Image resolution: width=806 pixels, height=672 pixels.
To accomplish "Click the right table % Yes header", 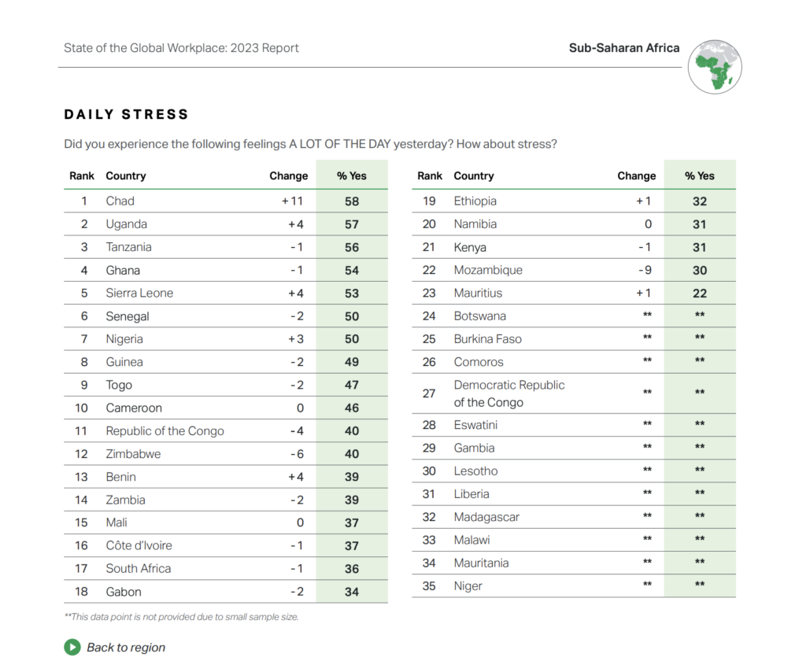I will 700,176.
